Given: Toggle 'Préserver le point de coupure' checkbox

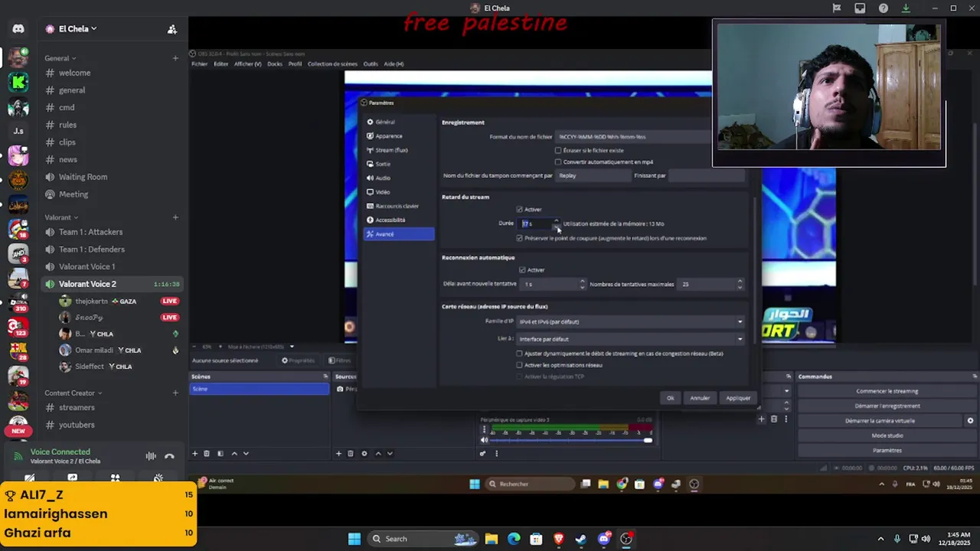Looking at the screenshot, I should [520, 239].
